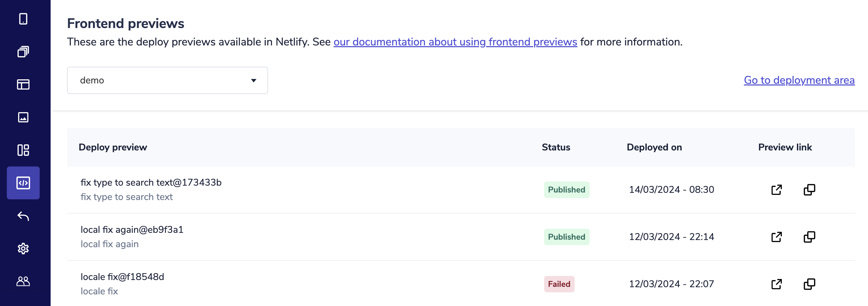
Task: Copy preview link for 173433b deploy
Action: pos(809,190)
